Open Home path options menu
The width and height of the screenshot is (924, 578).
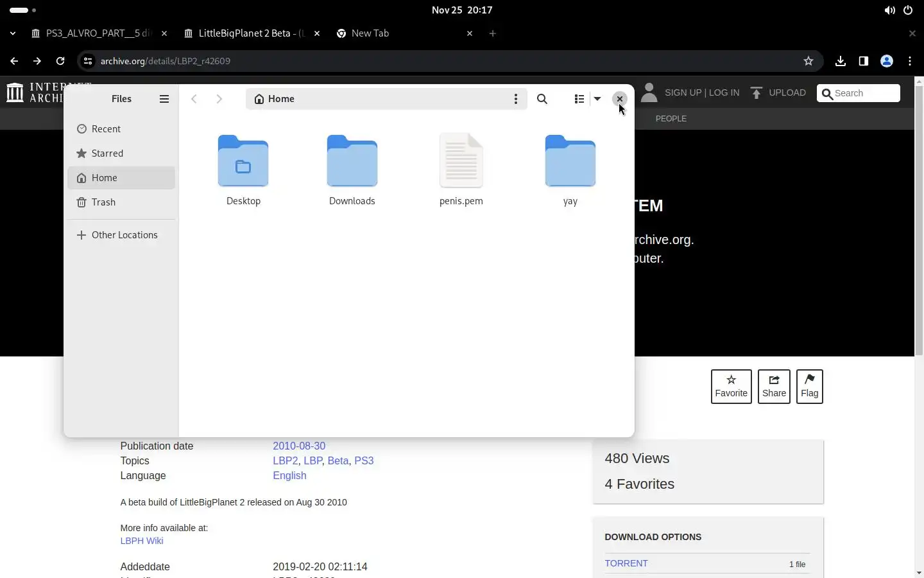[516, 99]
